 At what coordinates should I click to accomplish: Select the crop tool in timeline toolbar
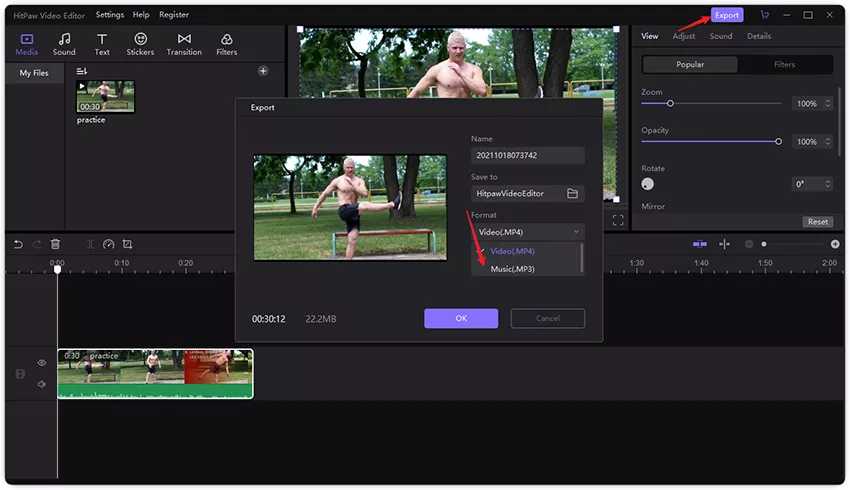tap(128, 244)
